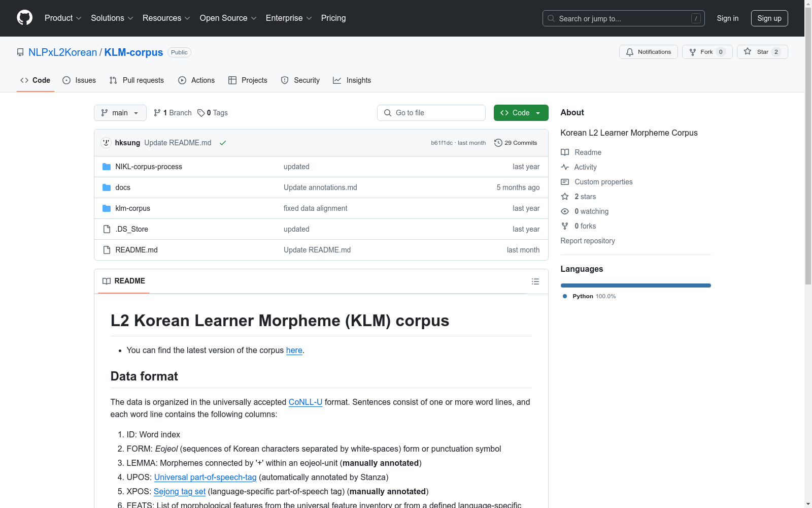Open the Projects tab

pyautogui.click(x=248, y=80)
